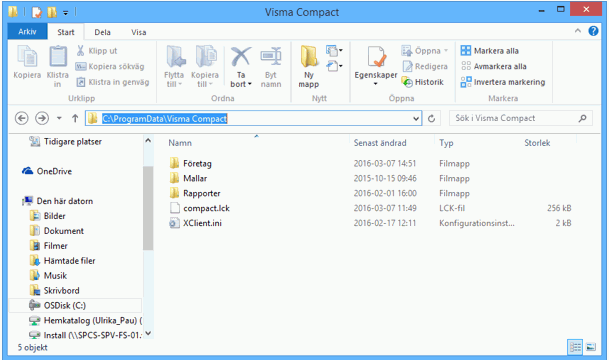Click the Sök i Visma Compact search box
This screenshot has width=609, height=360.
(x=521, y=118)
